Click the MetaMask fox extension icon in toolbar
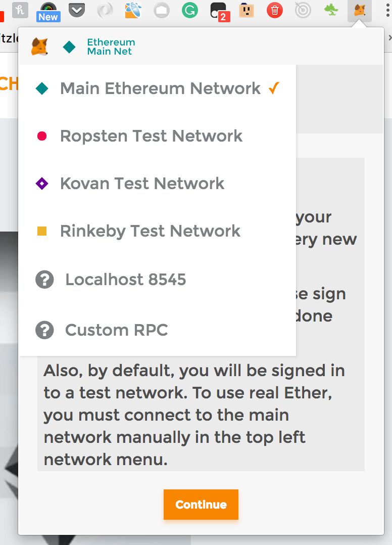Image resolution: width=392 pixels, height=545 pixels. pos(359,11)
